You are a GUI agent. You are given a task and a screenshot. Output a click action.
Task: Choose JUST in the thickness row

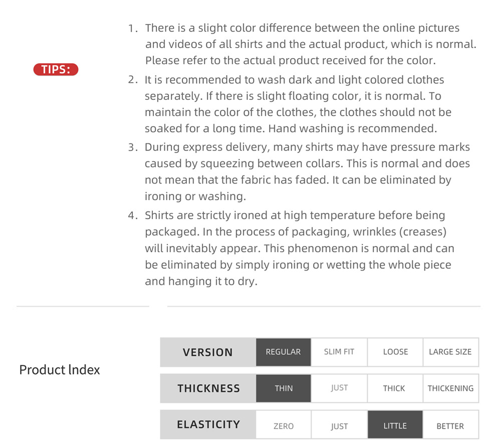(x=339, y=388)
